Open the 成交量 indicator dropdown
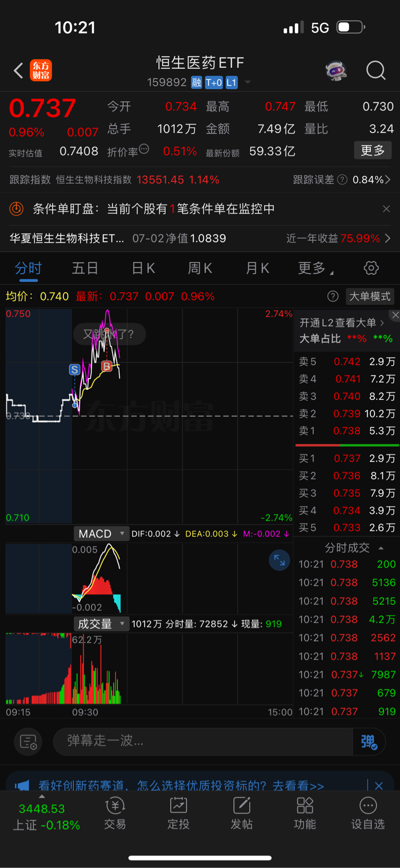The image size is (400, 868). coord(101,624)
